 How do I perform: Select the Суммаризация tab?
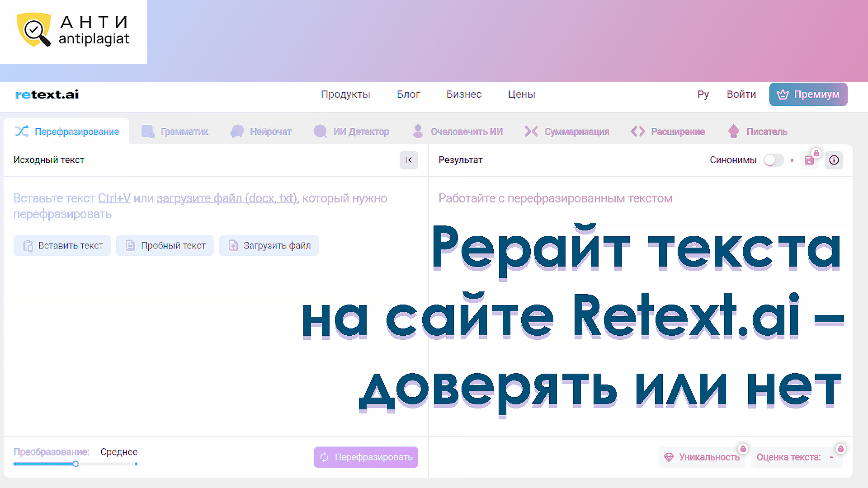point(567,131)
